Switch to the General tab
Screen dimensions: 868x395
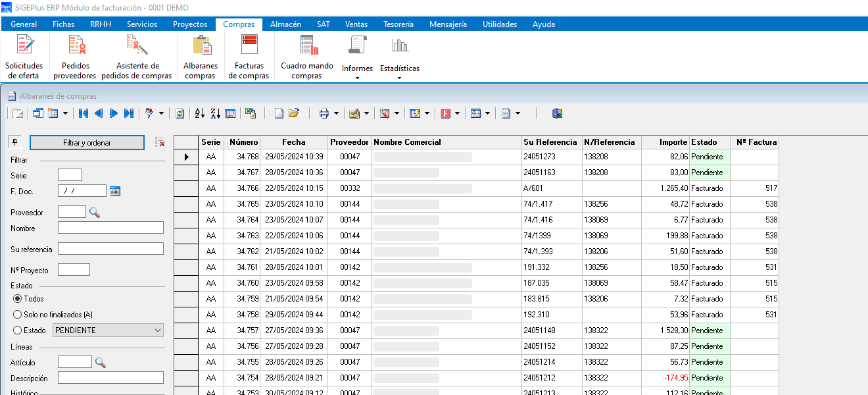24,24
